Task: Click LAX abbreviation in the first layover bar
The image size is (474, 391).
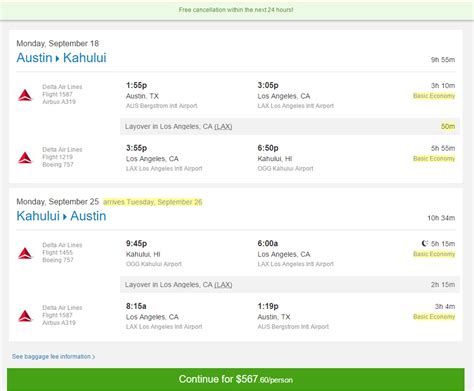Action: pos(223,126)
